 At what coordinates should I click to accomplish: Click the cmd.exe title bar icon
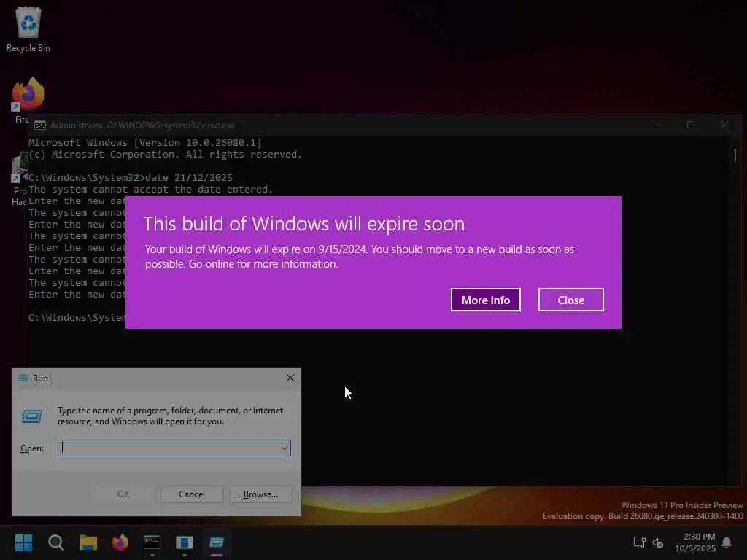[40, 125]
